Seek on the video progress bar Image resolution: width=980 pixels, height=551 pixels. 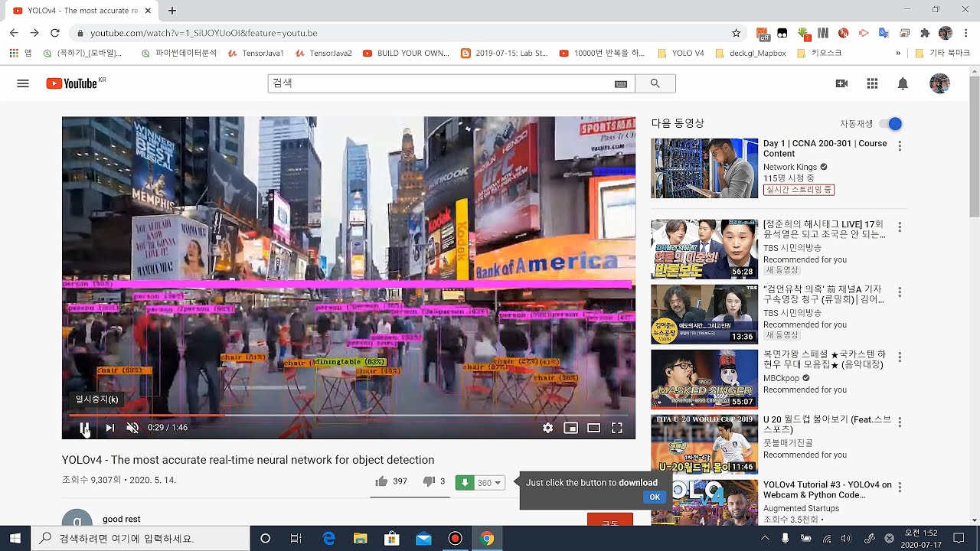point(348,415)
